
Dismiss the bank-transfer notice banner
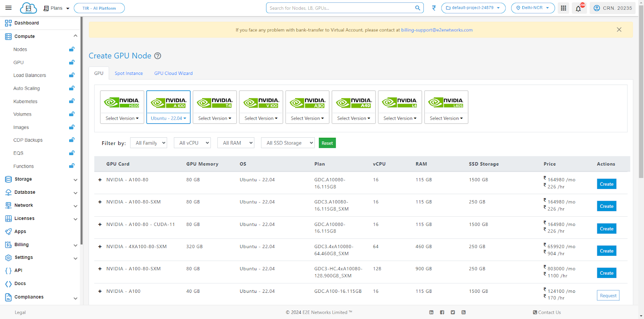(x=619, y=30)
